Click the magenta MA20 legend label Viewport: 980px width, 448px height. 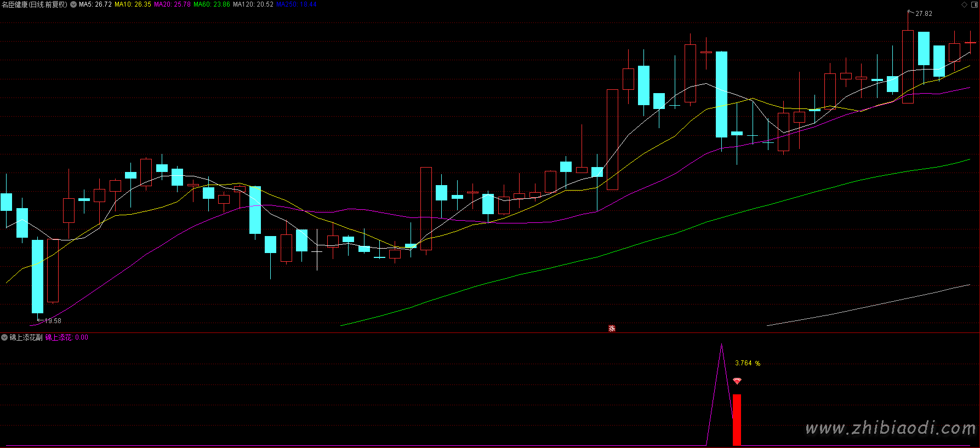pos(172,4)
